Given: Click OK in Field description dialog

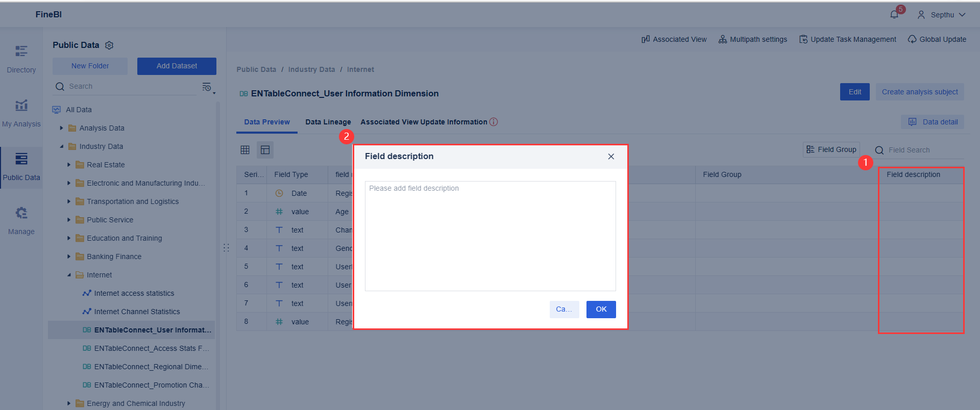Looking at the screenshot, I should click(601, 310).
